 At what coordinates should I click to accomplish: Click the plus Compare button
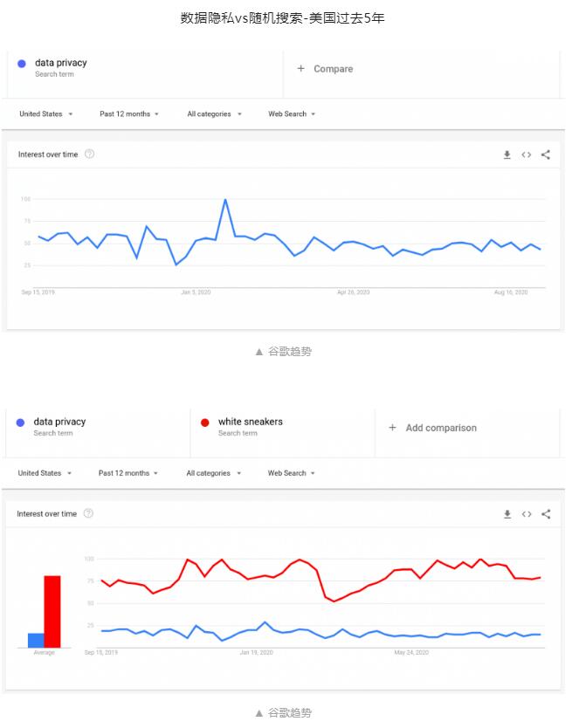click(x=325, y=69)
